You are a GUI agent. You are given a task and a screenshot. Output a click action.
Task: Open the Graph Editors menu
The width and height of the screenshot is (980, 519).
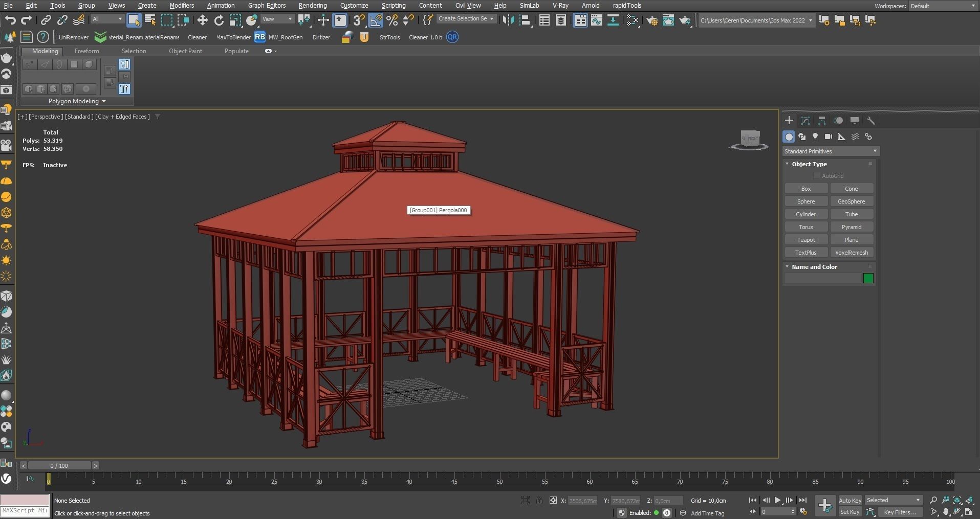tap(267, 5)
